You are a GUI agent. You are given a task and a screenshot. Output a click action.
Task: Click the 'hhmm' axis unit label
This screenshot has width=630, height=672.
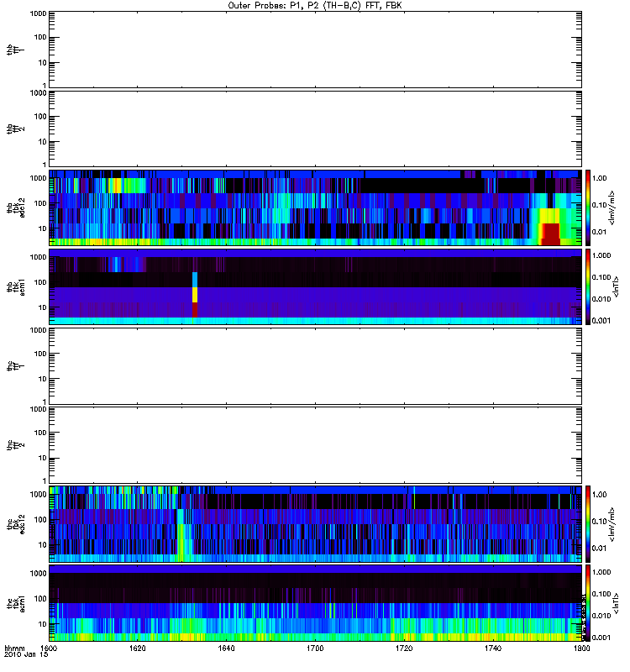coord(14,648)
